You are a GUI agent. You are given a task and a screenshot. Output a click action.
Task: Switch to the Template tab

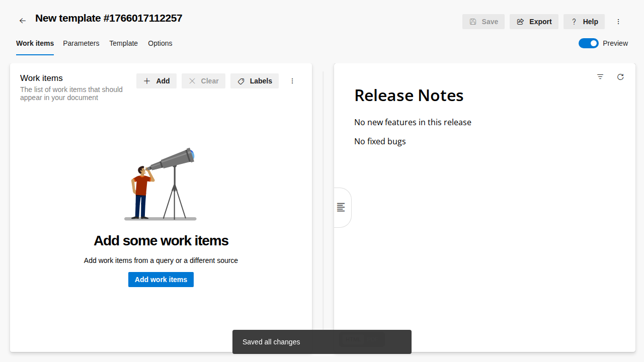coord(123,43)
